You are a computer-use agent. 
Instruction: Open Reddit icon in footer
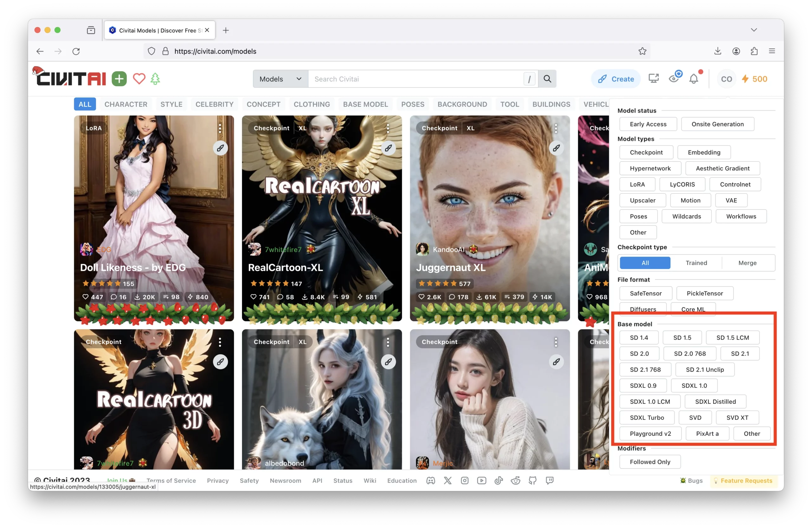pos(515,480)
